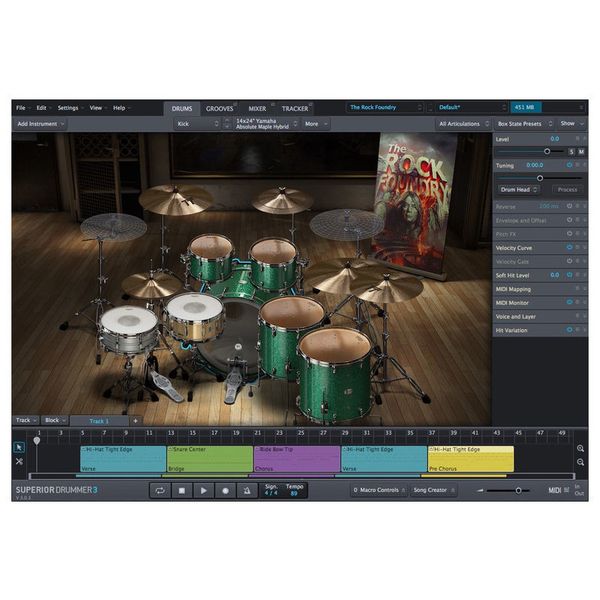Screen dimensions: 600x600
Task: Toggle the metronome
Action: pos(247,490)
